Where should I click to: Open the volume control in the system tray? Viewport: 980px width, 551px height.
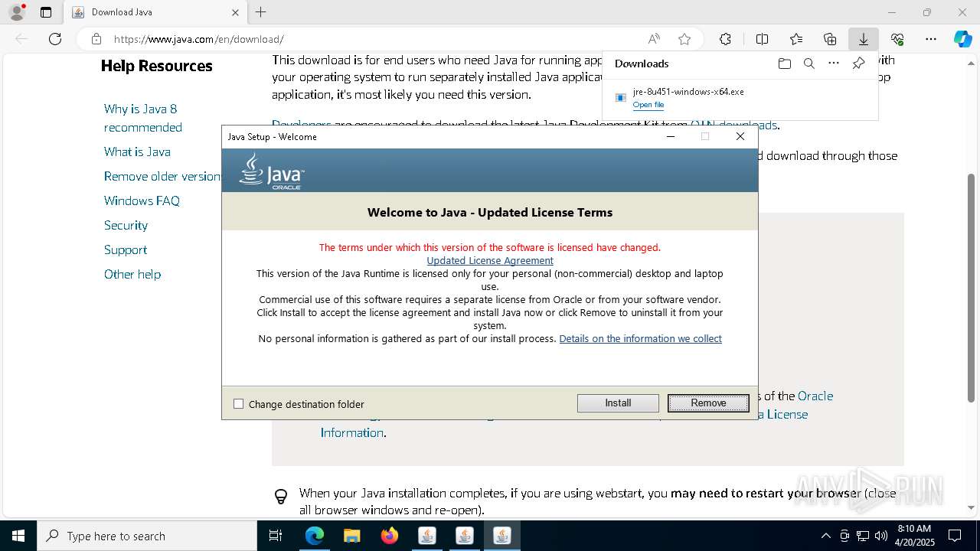[x=880, y=536]
